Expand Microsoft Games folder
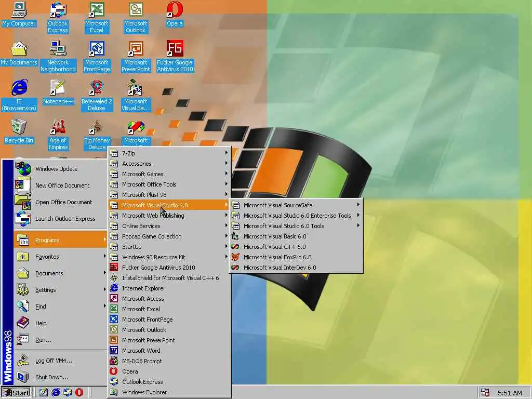Image resolution: width=532 pixels, height=399 pixels. pos(169,174)
